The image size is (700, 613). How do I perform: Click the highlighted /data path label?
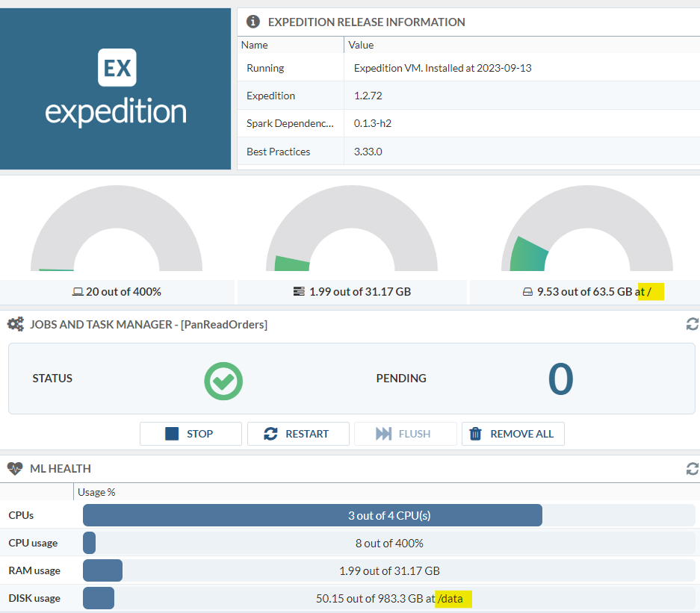pyautogui.click(x=452, y=598)
